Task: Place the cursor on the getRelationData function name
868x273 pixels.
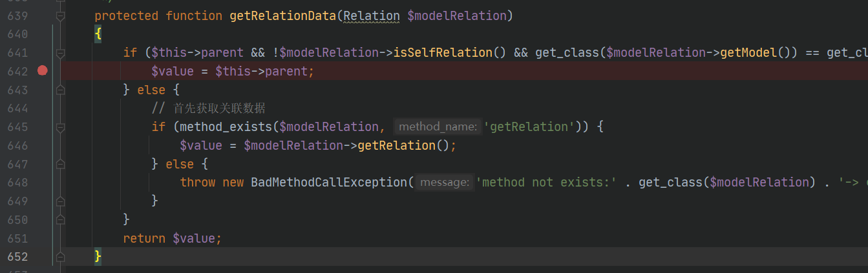Action: 282,15
